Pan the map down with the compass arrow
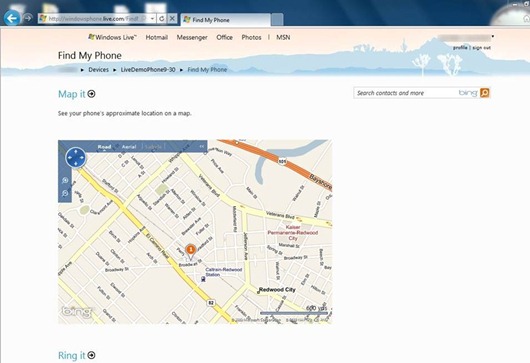Viewport: 530px width, 363px height. [75, 164]
